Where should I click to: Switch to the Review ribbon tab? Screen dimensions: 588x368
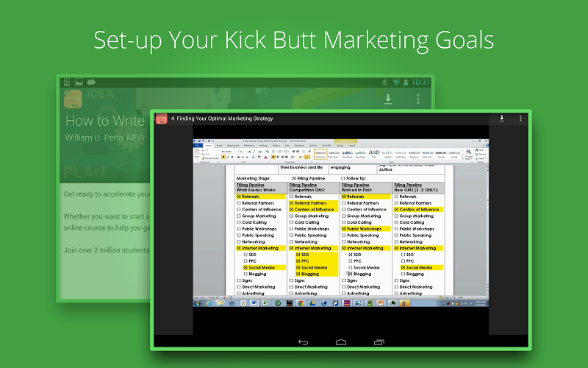(x=276, y=145)
